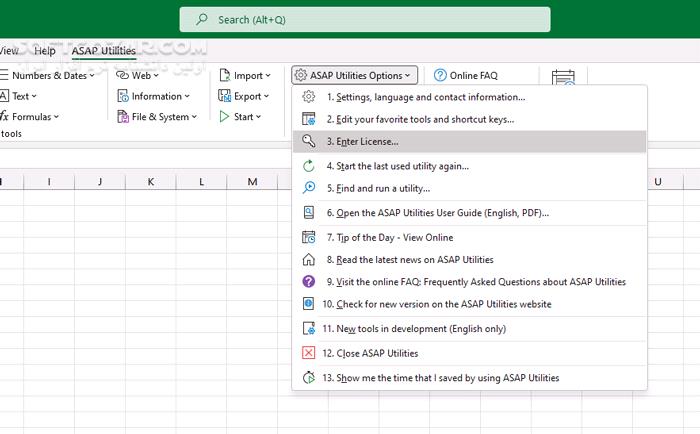Switch to the Help ribbon tab
The width and height of the screenshot is (700, 434).
45,51
